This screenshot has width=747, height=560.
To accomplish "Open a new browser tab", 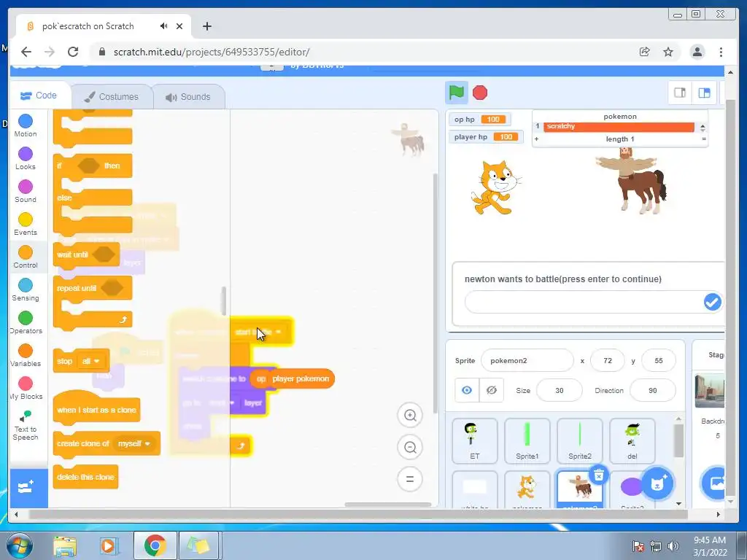I will tap(206, 26).
